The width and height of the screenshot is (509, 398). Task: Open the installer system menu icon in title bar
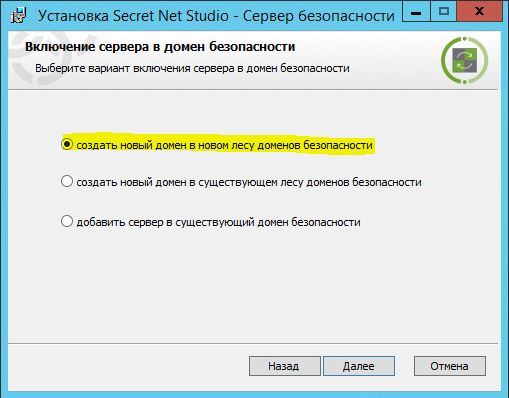click(x=18, y=16)
